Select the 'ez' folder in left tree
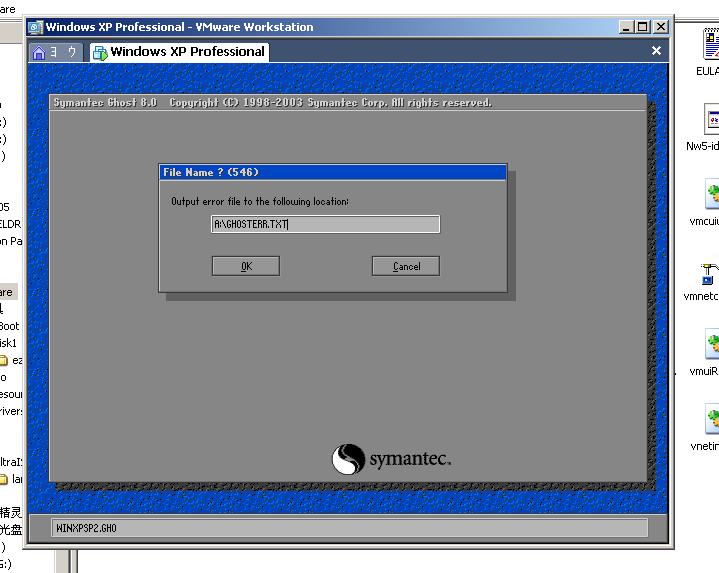The image size is (719, 573). (11, 360)
